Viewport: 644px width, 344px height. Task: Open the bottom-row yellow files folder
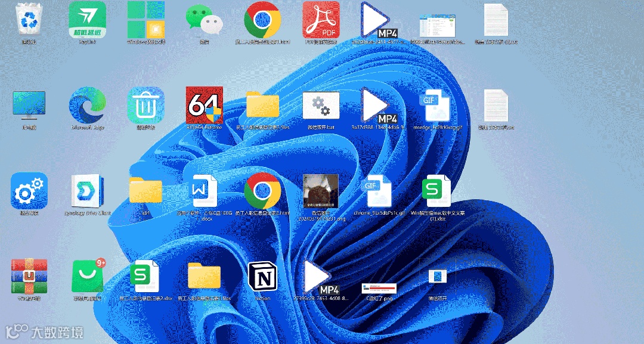[204, 275]
